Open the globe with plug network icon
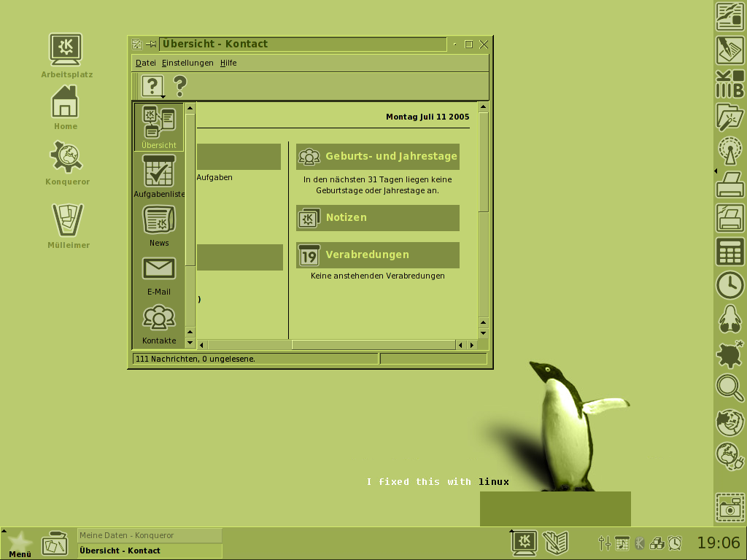The image size is (747, 560). click(x=729, y=456)
